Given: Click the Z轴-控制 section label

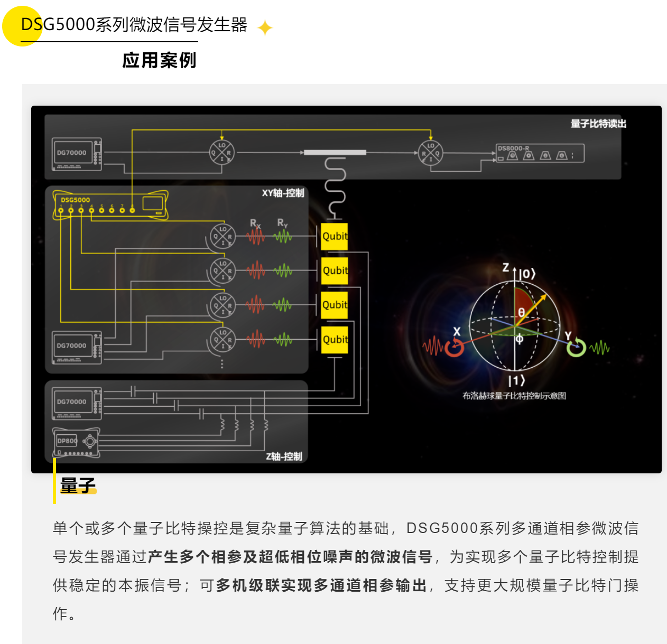Looking at the screenshot, I should coord(284,456).
